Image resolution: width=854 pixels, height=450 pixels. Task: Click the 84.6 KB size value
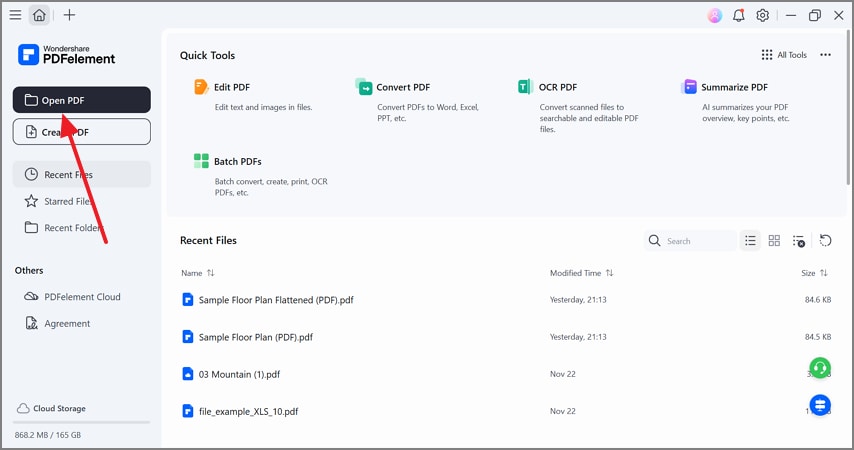click(818, 300)
